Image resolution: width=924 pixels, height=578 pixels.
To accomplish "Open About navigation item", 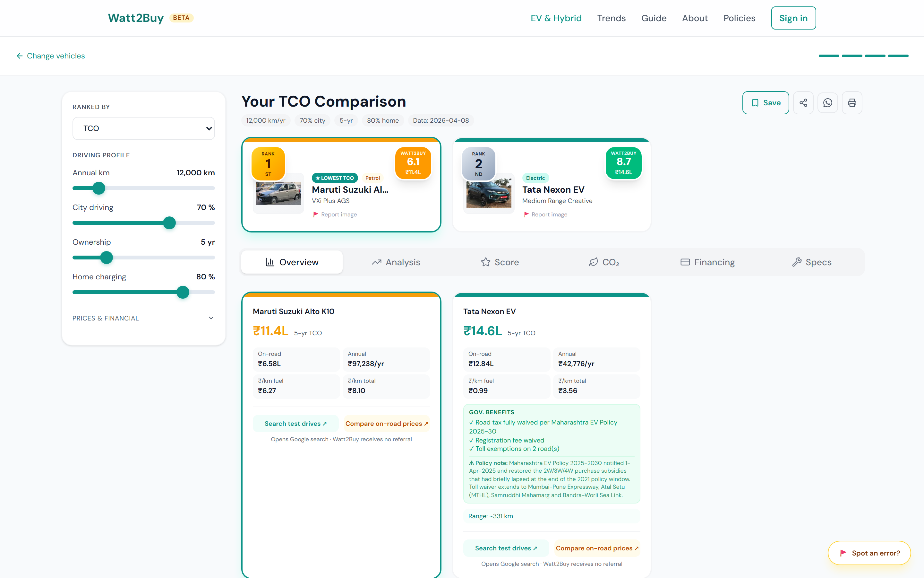I will (695, 18).
